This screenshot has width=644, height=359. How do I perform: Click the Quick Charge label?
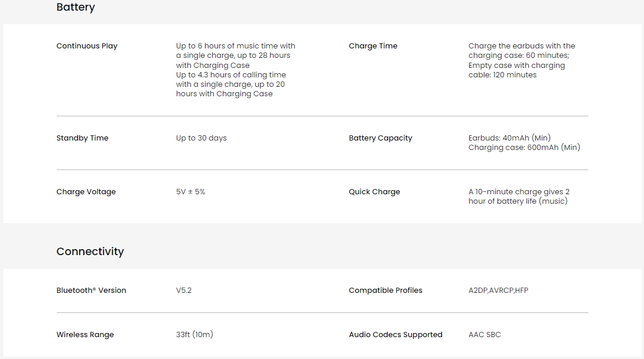pos(374,192)
